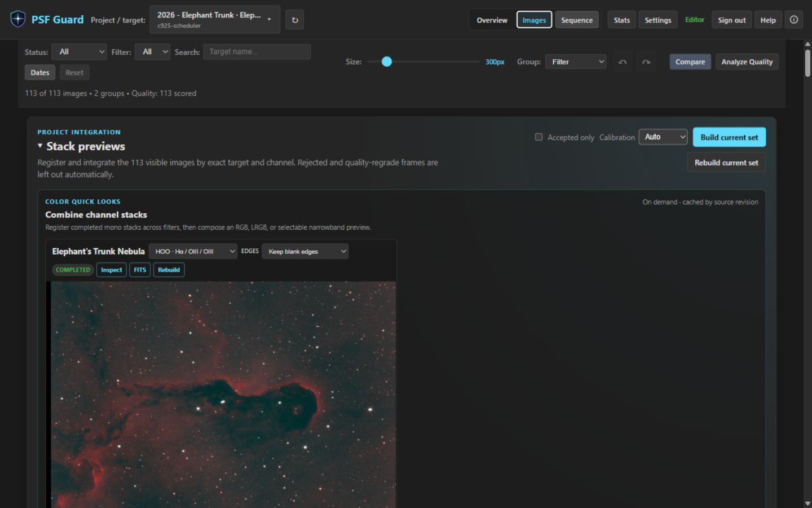Image resolution: width=812 pixels, height=508 pixels.
Task: Click the Inspect button for Elephant's Trunk
Action: [111, 270]
